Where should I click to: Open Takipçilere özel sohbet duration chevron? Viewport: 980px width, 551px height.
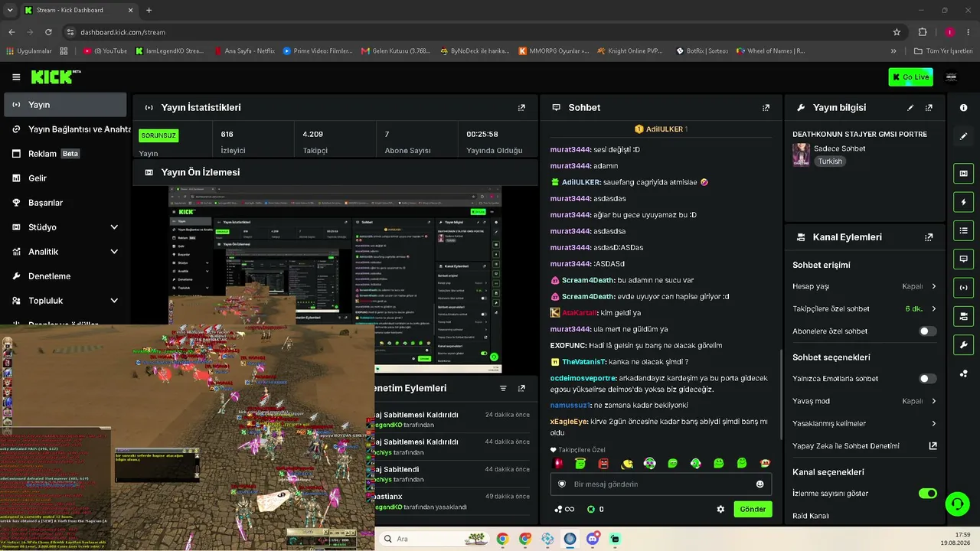point(933,309)
